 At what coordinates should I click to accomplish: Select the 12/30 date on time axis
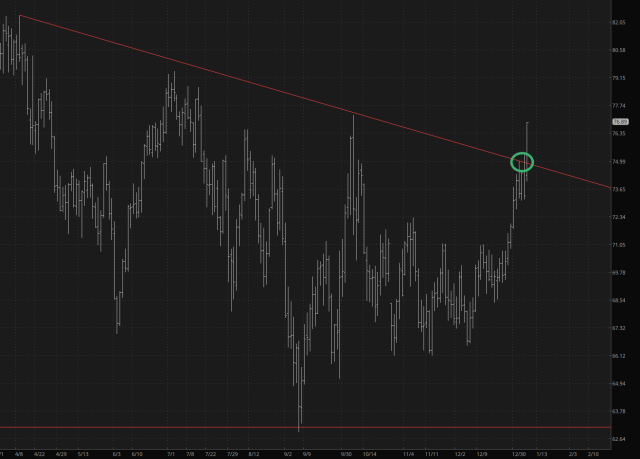517,453
